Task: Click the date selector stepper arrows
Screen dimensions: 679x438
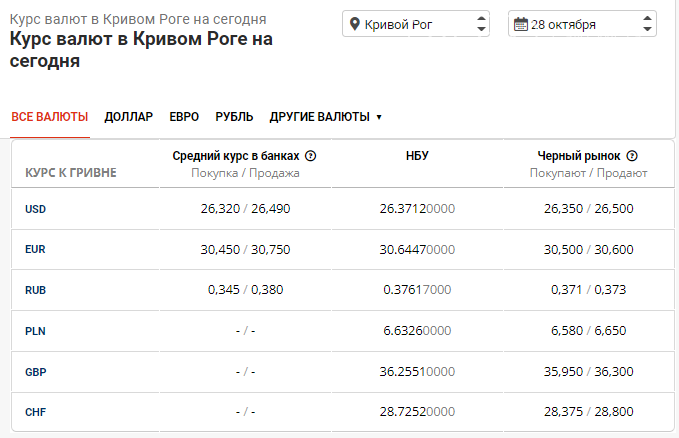Action: point(647,24)
